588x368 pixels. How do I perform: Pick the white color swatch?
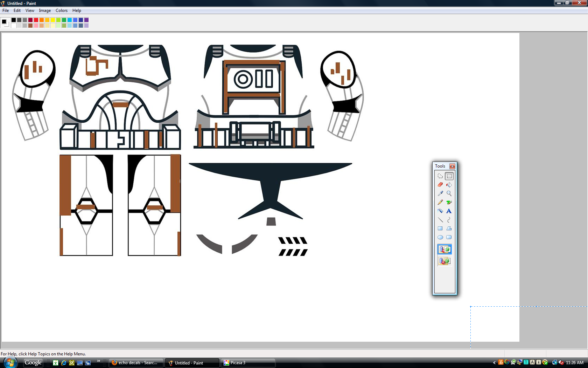pos(14,26)
